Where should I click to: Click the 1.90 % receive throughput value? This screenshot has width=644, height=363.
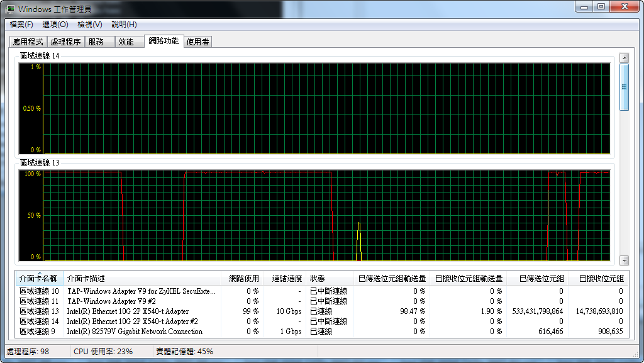tap(491, 311)
